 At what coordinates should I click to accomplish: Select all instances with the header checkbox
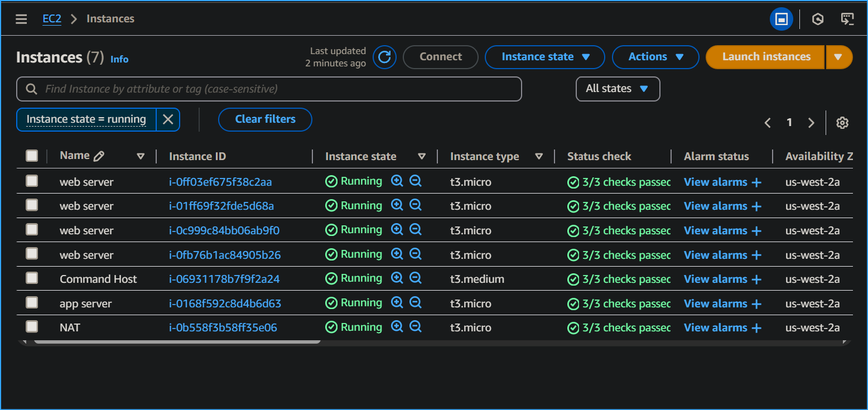click(x=32, y=156)
